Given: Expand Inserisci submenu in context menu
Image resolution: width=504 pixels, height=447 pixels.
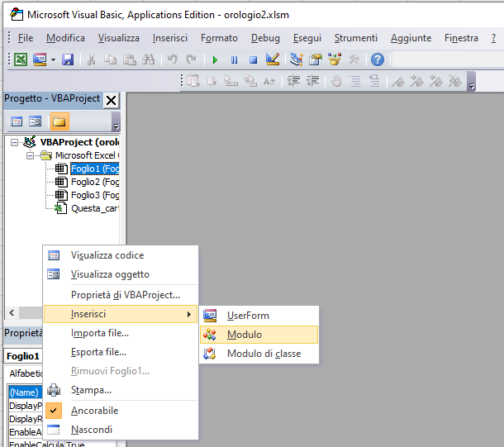Looking at the screenshot, I should pyautogui.click(x=121, y=314).
